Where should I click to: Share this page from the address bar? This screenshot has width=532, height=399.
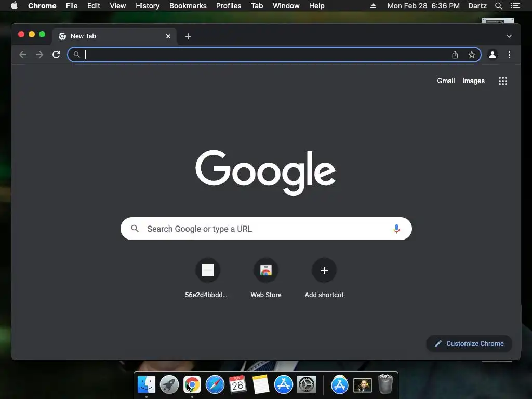click(455, 55)
